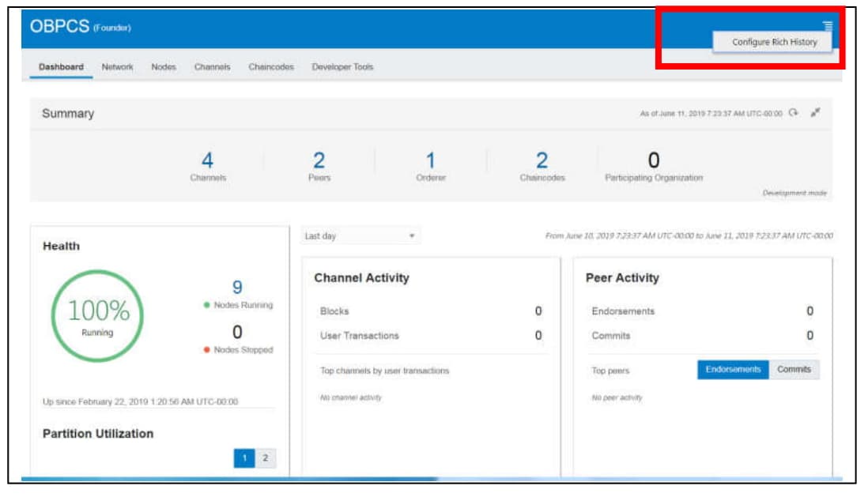
Task: Click the Commits count row in Peer Activity
Action: point(703,335)
